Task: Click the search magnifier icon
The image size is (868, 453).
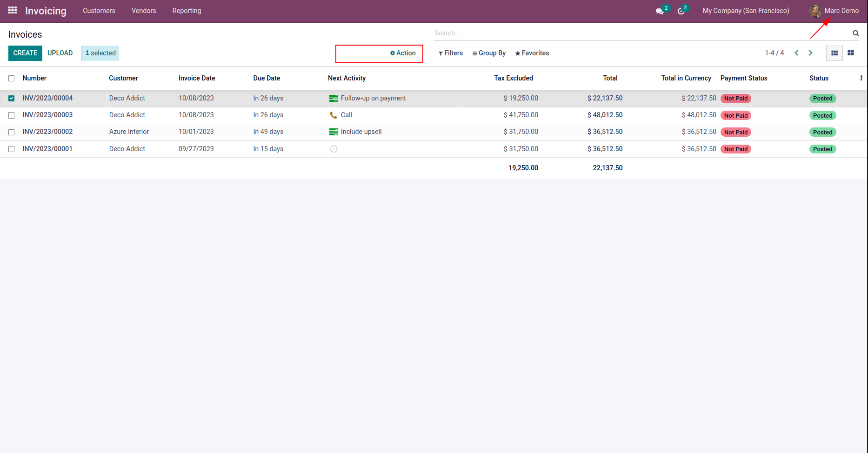Action: coord(855,33)
